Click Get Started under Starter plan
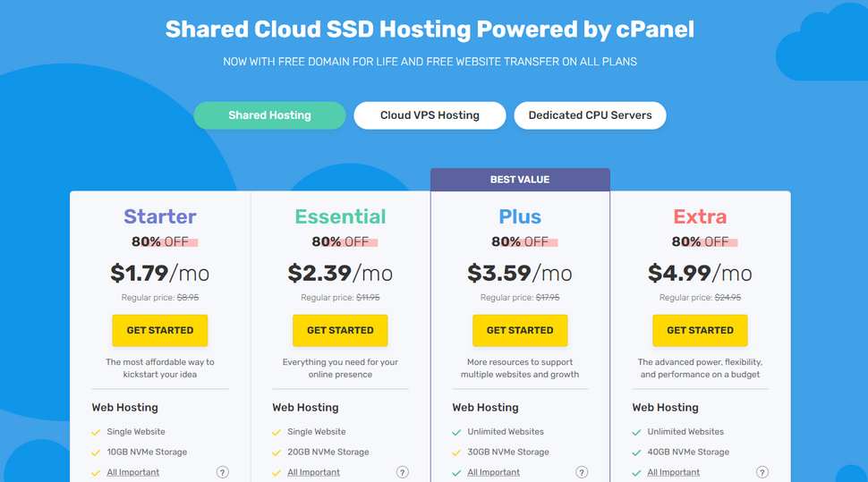 (x=160, y=330)
